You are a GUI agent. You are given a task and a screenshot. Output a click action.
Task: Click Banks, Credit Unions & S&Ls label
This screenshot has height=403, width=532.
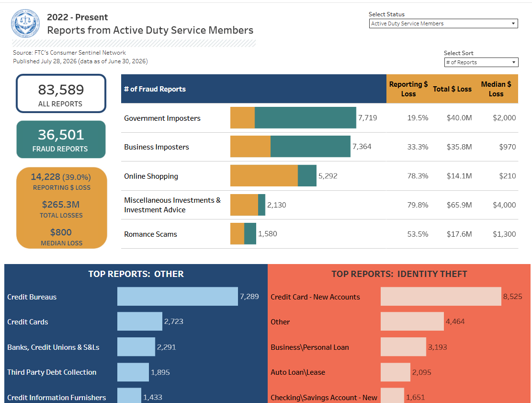pos(53,347)
